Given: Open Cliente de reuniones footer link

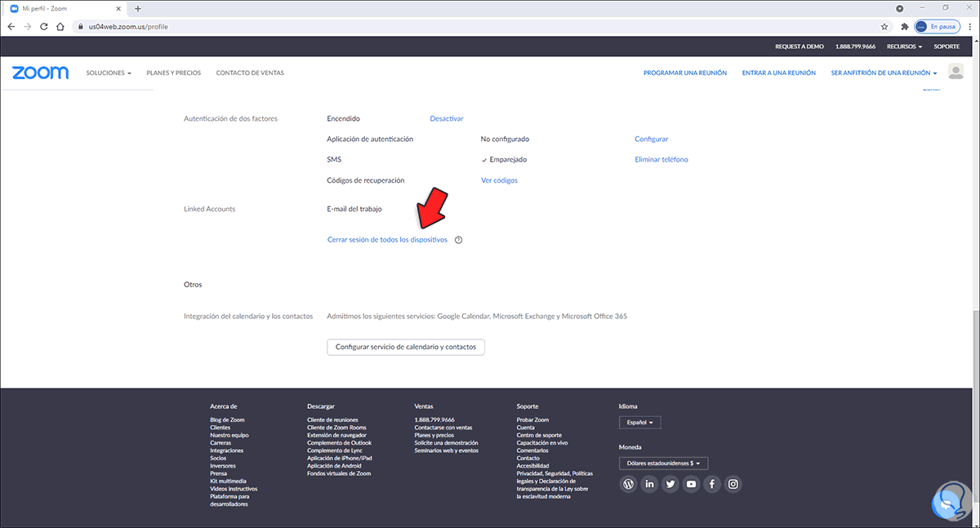Looking at the screenshot, I should [332, 419].
